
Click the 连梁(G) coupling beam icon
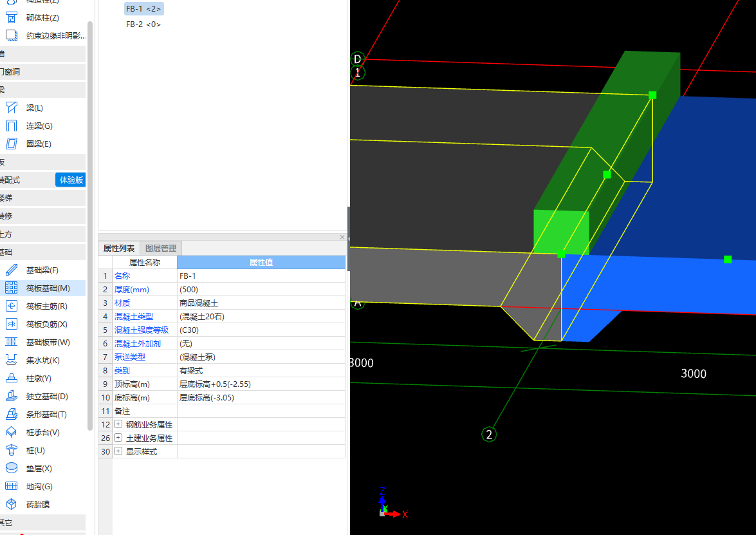tap(12, 126)
